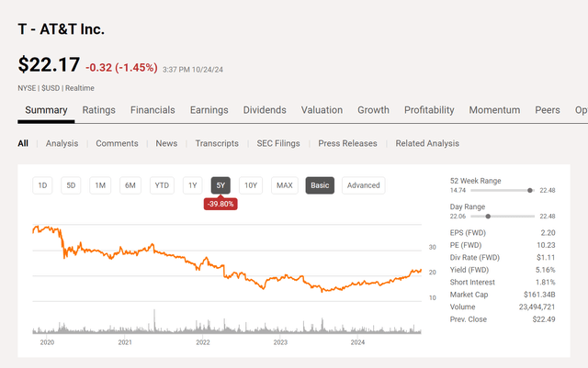Filter content by Analysis
The image size is (588, 368).
pyautogui.click(x=62, y=143)
